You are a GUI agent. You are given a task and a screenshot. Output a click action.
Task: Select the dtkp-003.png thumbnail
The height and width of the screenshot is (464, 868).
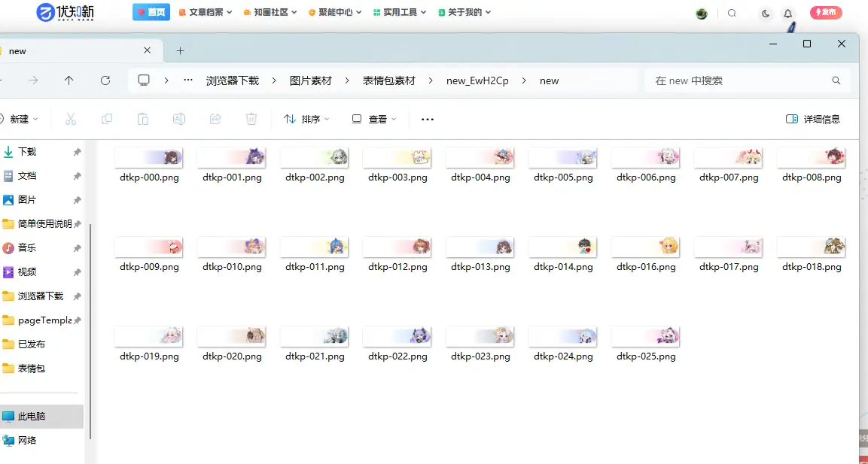[397, 158]
